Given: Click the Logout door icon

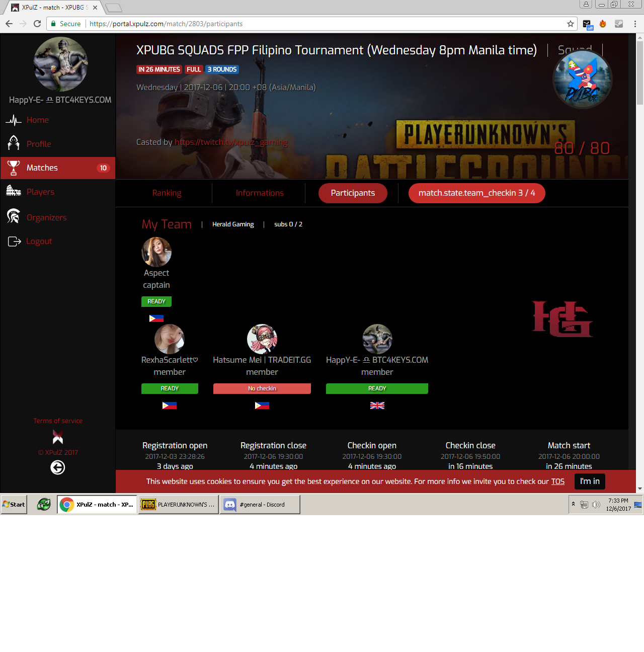Looking at the screenshot, I should (14, 241).
